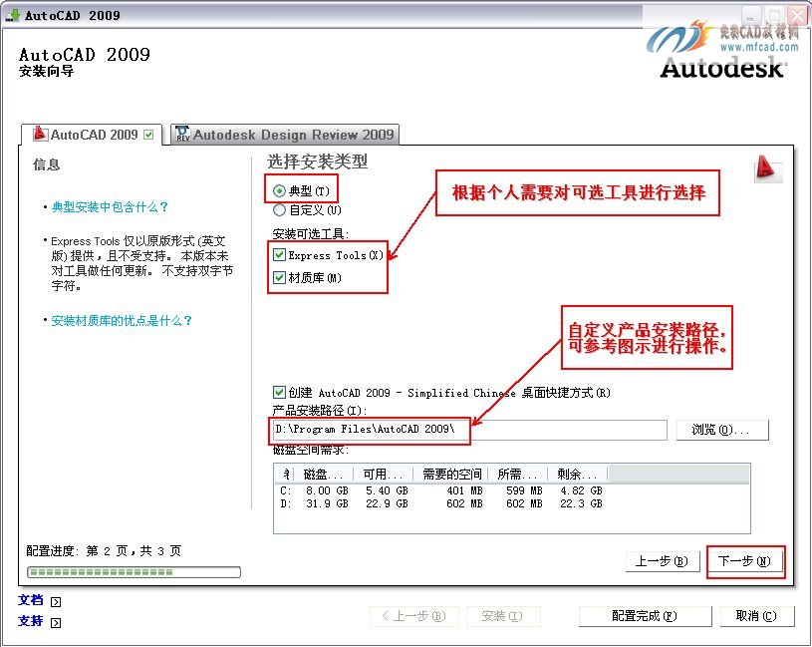Viewport: 812px width, 647px height.
Task: Click the 配置进度: 第 2 页，共 3 页 text
Action: [x=104, y=550]
